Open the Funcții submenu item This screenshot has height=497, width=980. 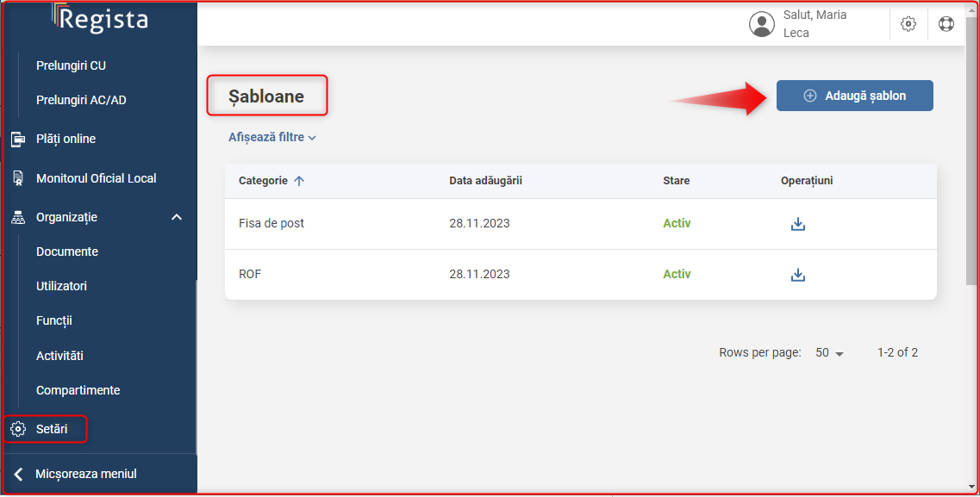pos(53,321)
